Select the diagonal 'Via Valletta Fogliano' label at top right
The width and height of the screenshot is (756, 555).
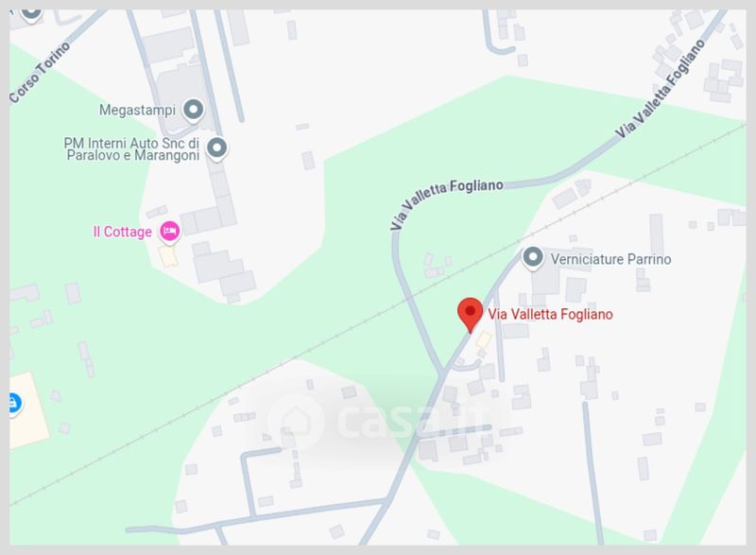coord(660,88)
